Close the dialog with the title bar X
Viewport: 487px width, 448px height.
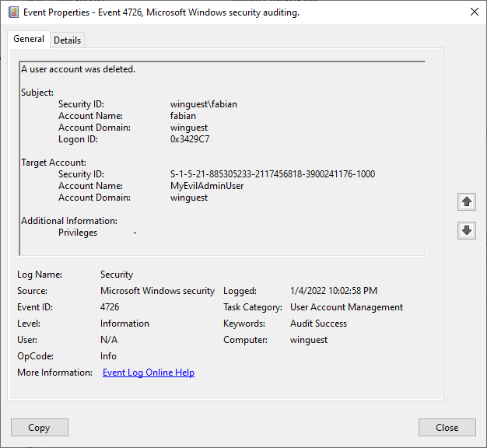pos(474,12)
